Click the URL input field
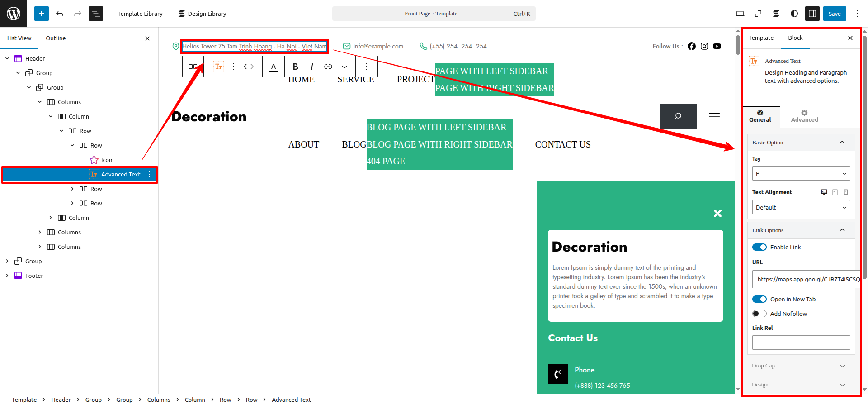868x405 pixels. click(x=806, y=279)
